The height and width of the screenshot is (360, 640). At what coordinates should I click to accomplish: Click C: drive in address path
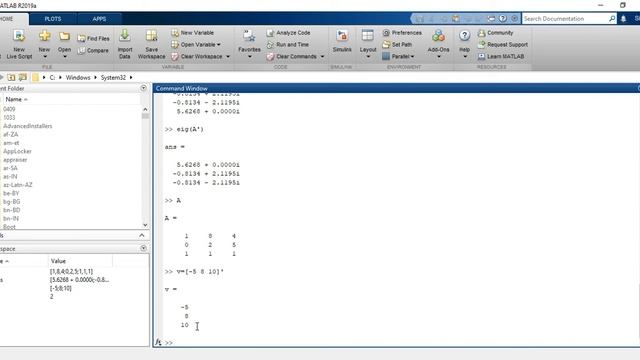pyautogui.click(x=52, y=78)
